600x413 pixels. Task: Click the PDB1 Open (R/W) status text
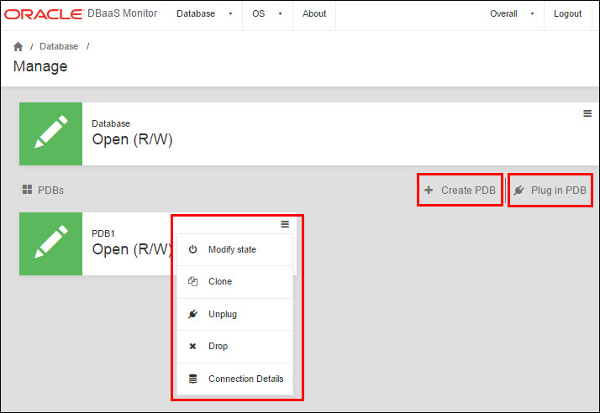pos(132,249)
